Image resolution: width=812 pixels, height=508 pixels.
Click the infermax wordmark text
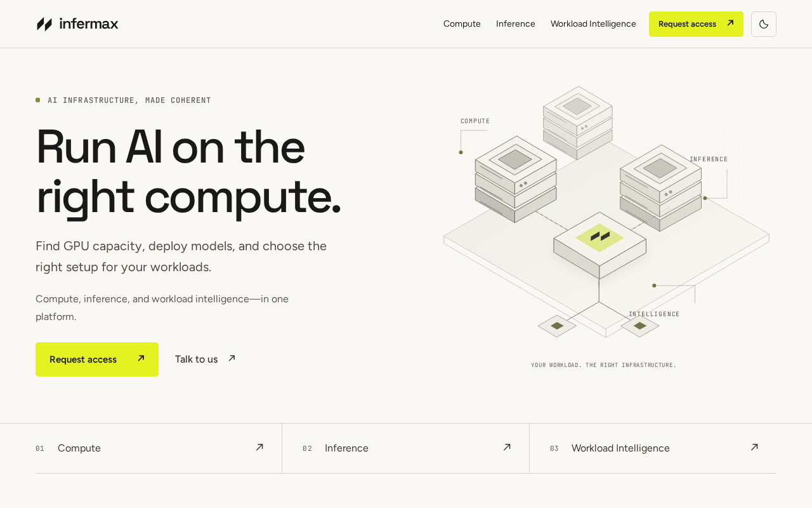[x=89, y=24]
